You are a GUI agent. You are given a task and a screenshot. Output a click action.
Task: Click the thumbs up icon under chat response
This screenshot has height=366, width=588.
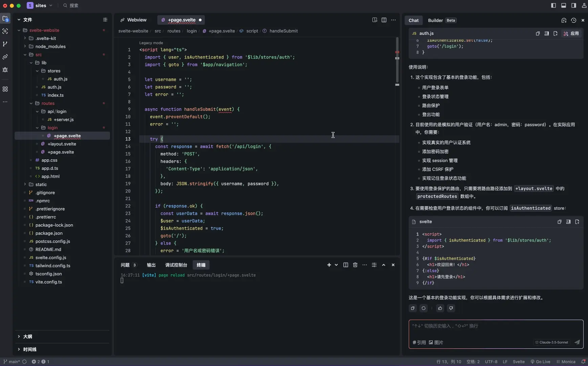coord(440,308)
